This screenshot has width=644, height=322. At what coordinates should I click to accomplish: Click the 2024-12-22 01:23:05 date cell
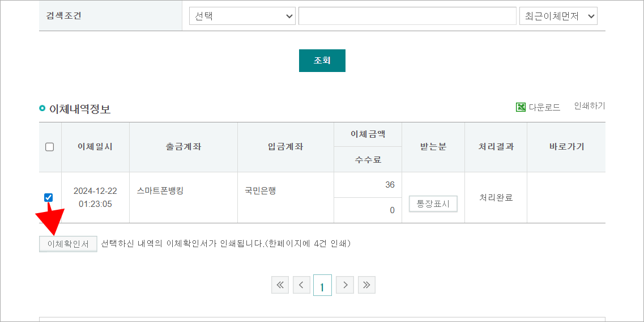point(95,197)
